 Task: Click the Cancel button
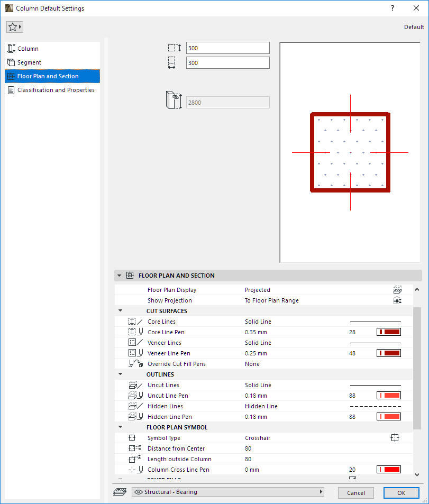[355, 493]
